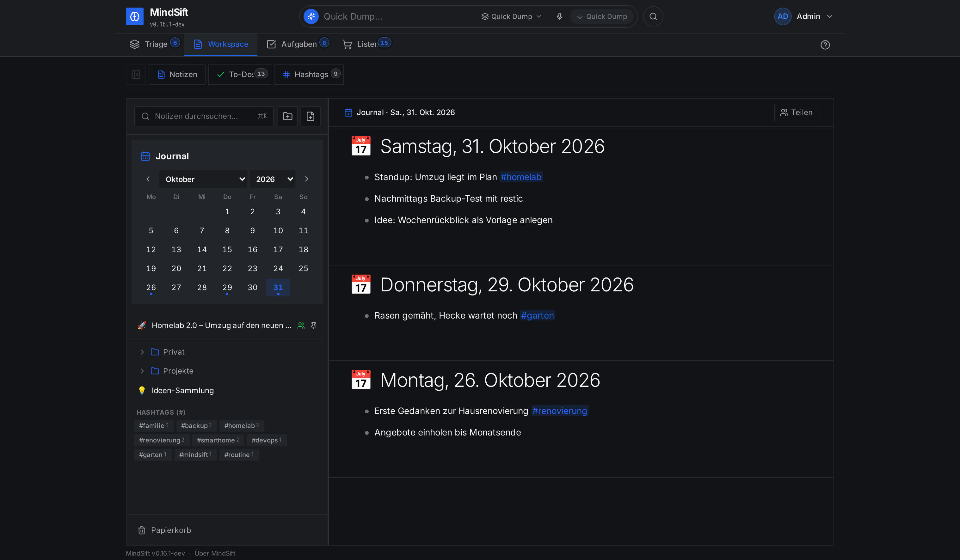The width and height of the screenshot is (960, 560).
Task: Open global search magnifier button
Action: [653, 16]
